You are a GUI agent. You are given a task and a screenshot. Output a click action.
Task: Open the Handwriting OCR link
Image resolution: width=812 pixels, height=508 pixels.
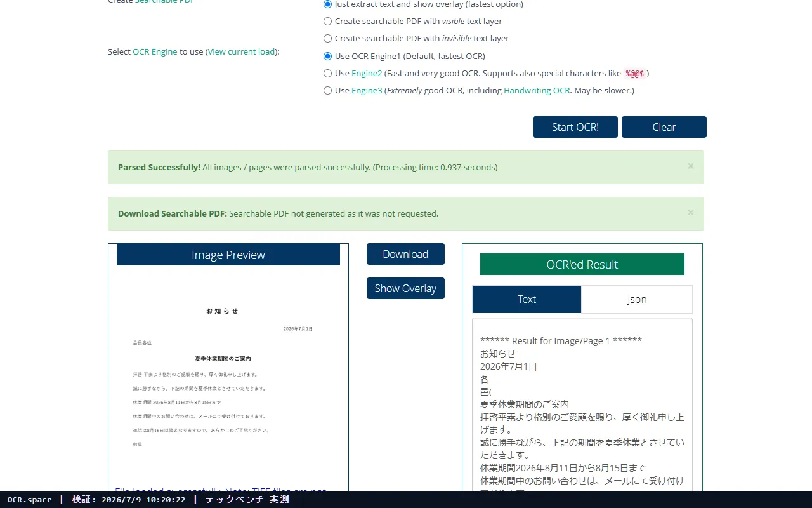[x=537, y=90]
